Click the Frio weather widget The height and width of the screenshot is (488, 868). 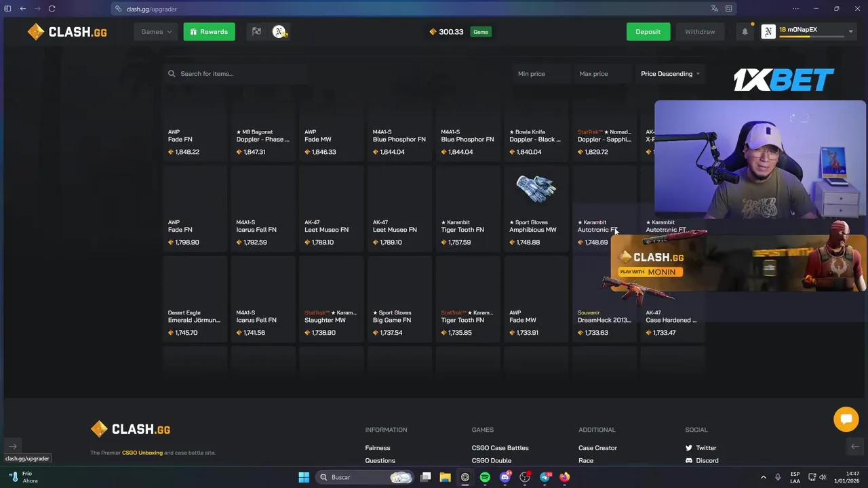click(23, 477)
